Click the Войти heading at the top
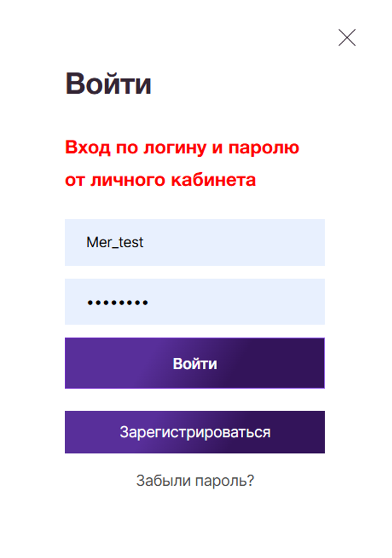This screenshot has width=392, height=558. 109,84
